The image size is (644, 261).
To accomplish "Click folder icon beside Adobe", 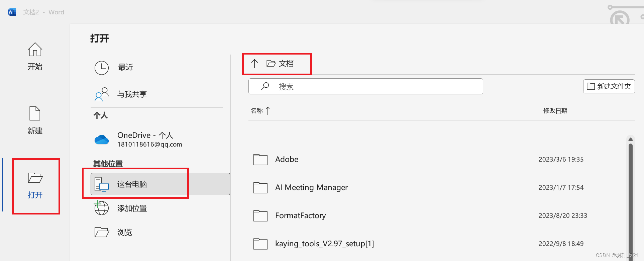I will [260, 160].
